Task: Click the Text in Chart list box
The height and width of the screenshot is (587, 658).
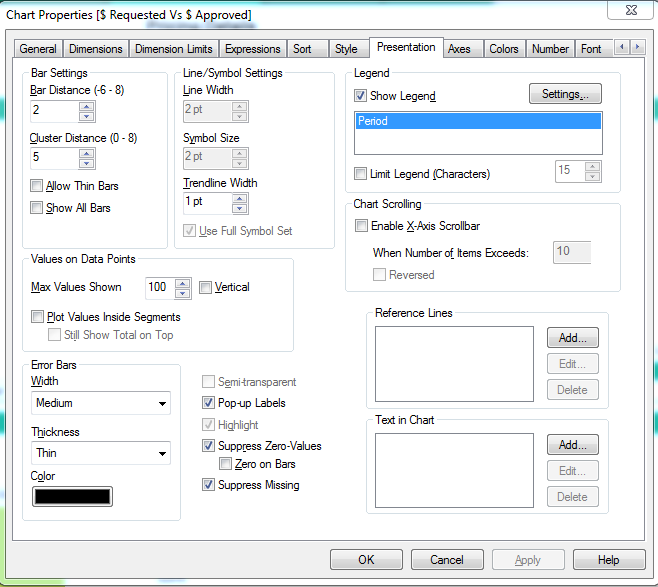Action: [454, 470]
